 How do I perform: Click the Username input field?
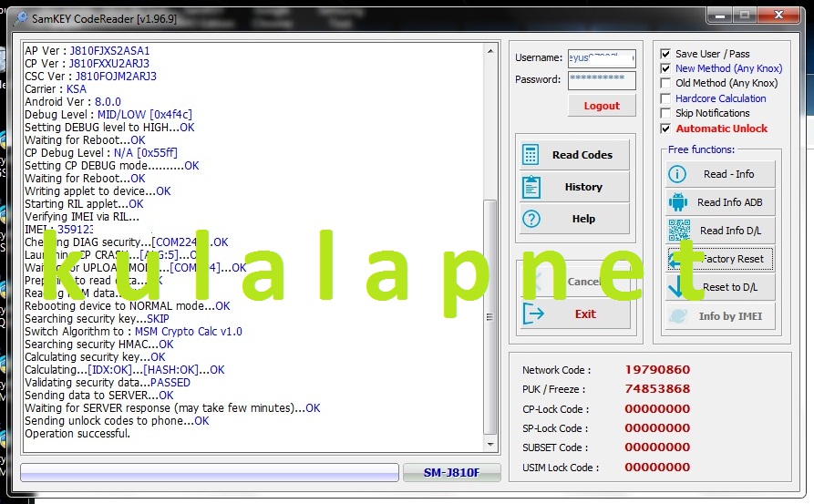(602, 58)
